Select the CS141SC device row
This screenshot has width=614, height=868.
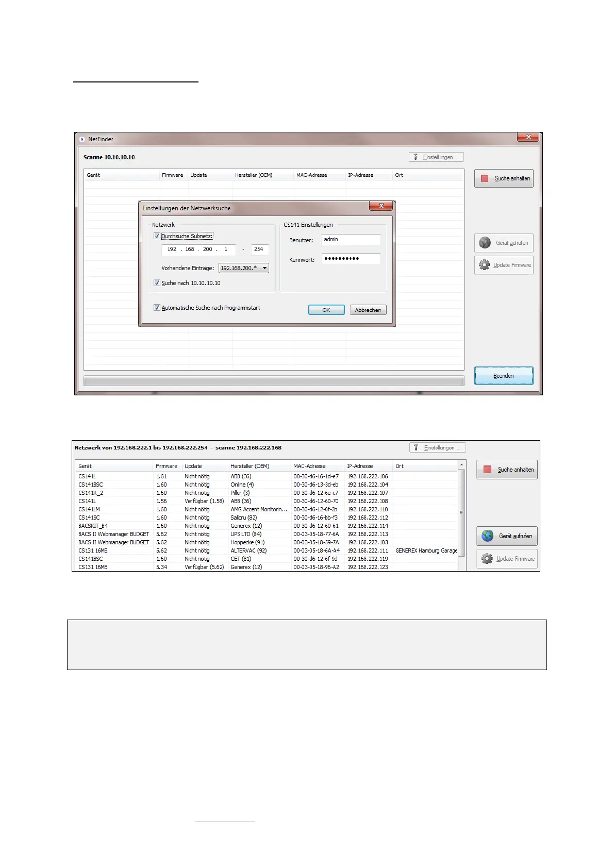tap(267, 518)
